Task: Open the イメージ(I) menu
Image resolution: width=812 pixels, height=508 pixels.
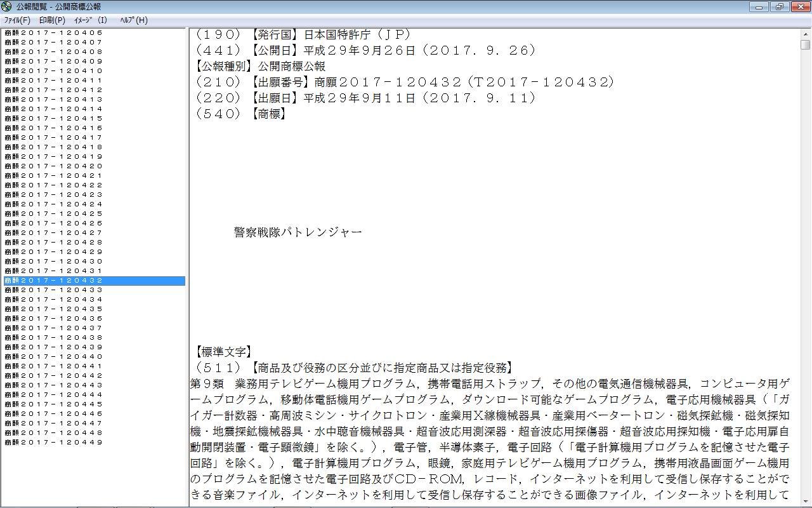Action: (x=91, y=20)
